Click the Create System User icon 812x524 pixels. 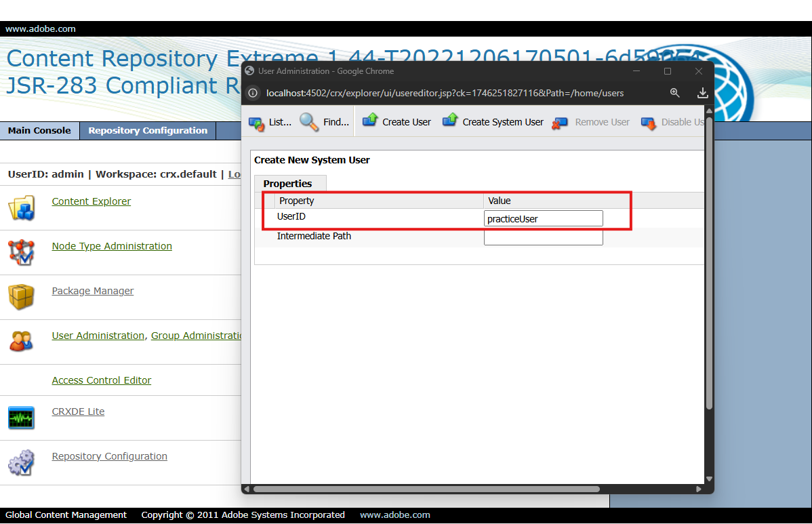[x=451, y=121]
